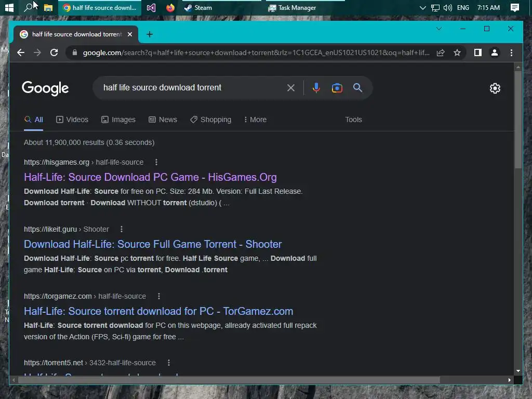Click the torgamez.com URL breadcrumb
This screenshot has width=532, height=399.
coord(85,296)
